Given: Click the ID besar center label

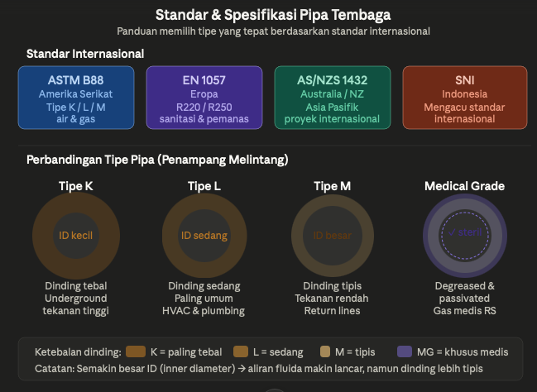Looking at the screenshot, I should (x=332, y=236).
